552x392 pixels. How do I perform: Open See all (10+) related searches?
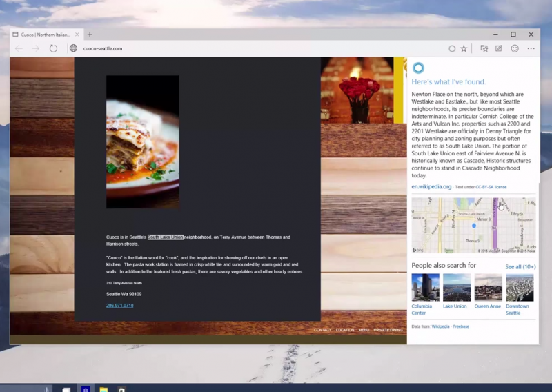[520, 266]
